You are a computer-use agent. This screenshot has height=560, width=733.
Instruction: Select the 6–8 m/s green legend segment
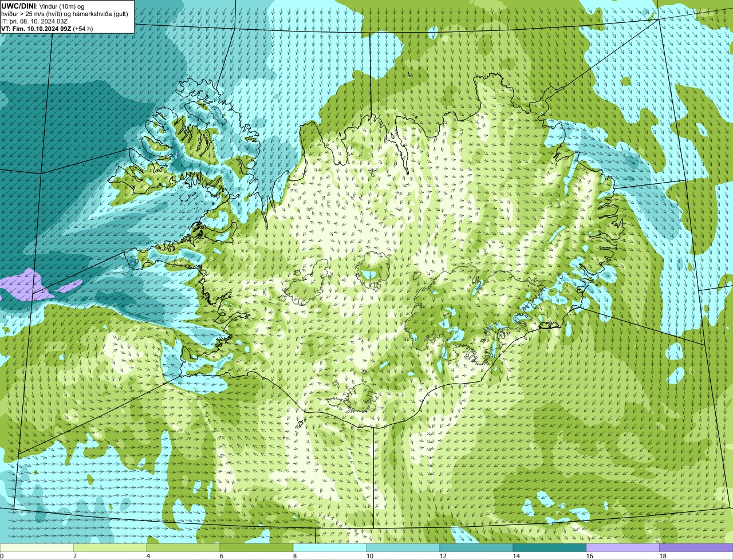coord(257,548)
